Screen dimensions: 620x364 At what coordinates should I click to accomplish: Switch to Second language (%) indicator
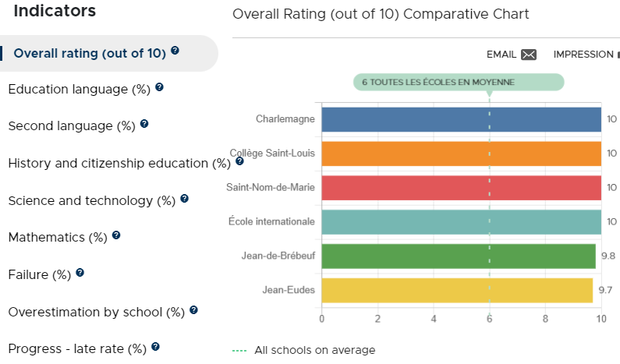(72, 126)
